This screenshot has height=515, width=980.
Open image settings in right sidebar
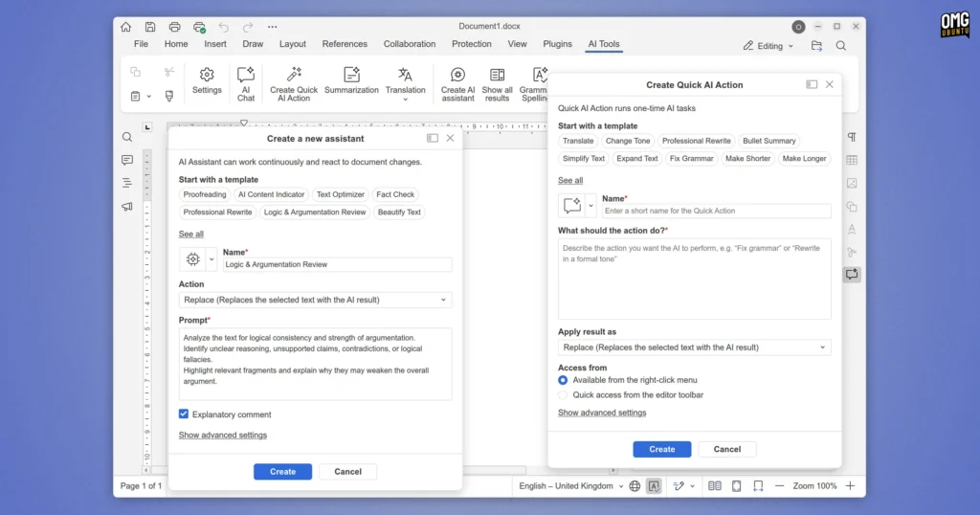tap(852, 183)
